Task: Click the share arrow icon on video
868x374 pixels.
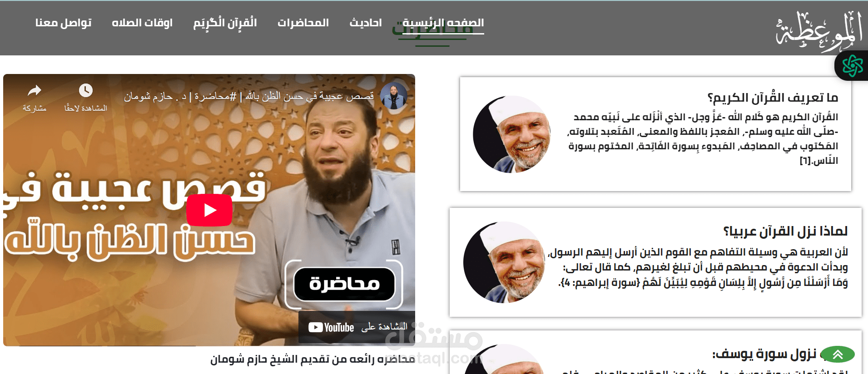Action: point(35,91)
